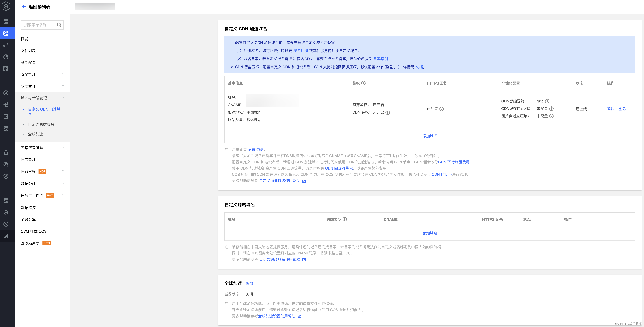Click 添加域名 under CDN 加速域名 table

click(430, 136)
